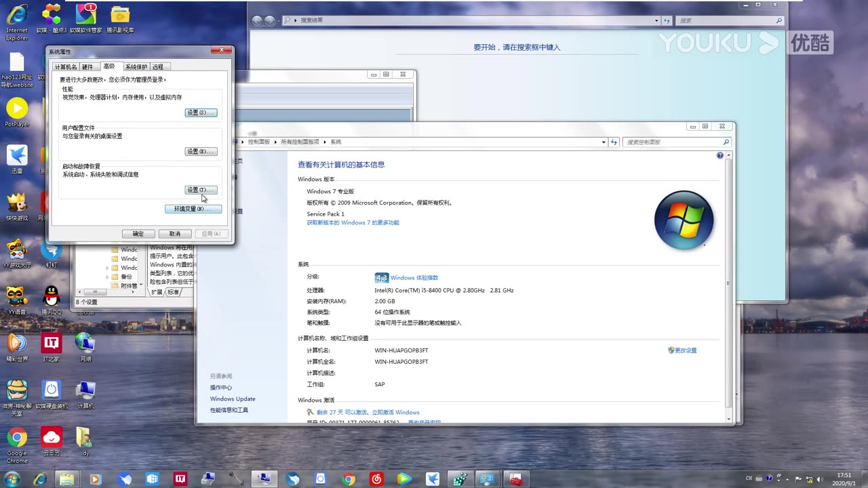Launch PotPlayer from the desktop
The image size is (868, 488).
click(x=17, y=113)
